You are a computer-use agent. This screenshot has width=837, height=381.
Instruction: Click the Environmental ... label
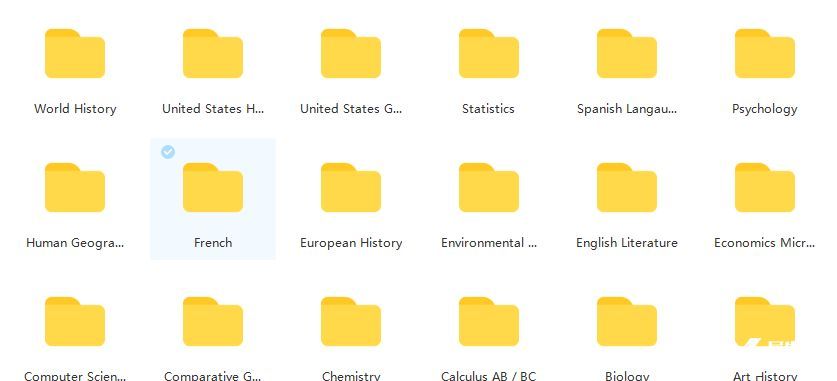(x=489, y=243)
